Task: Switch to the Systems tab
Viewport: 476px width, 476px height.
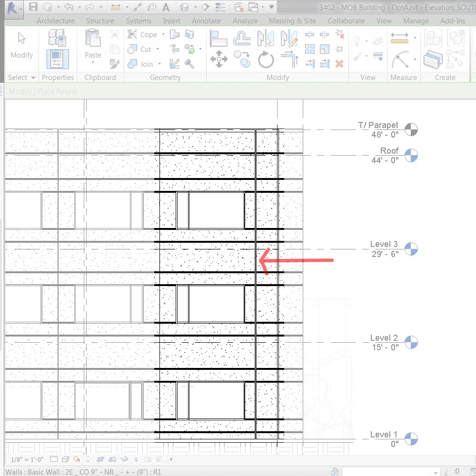Action: pos(139,20)
